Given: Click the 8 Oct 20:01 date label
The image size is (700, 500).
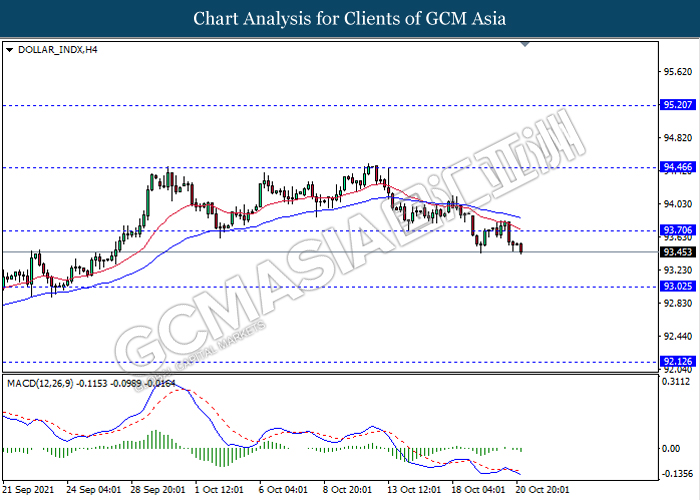Looking at the screenshot, I should pyautogui.click(x=348, y=490).
